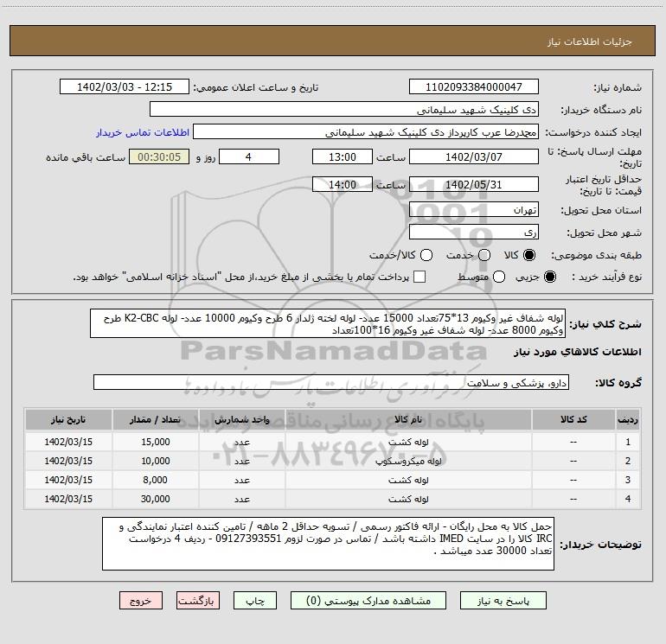The image size is (666, 644).
Task: Click the ردیف column header
Action: pos(628,420)
